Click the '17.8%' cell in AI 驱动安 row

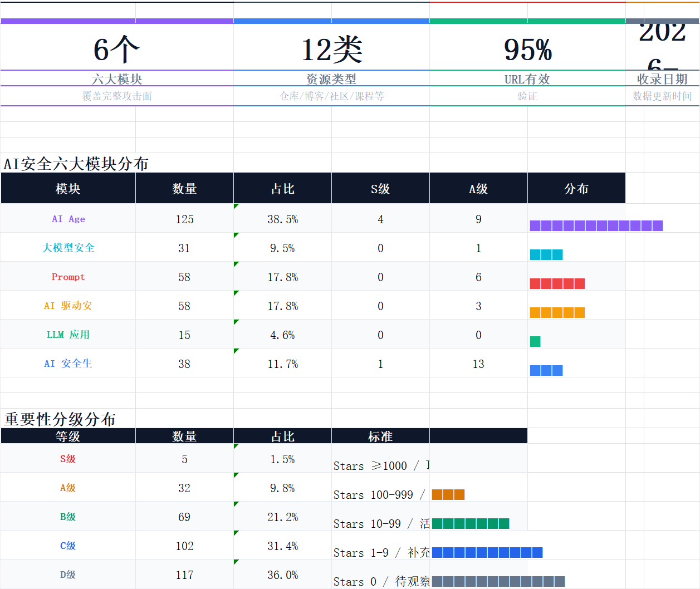pyautogui.click(x=282, y=306)
